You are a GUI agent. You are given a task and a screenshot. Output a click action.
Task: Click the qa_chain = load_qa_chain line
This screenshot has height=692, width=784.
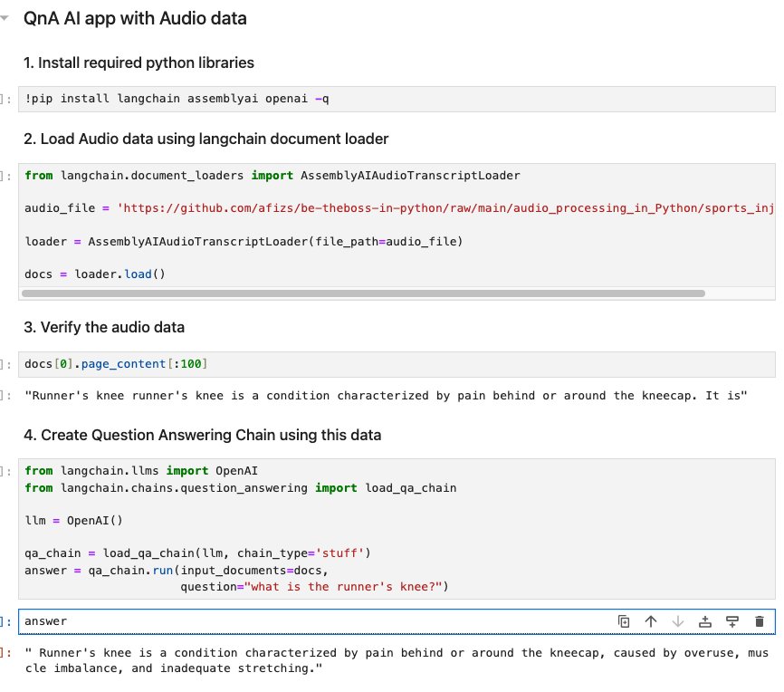197,553
